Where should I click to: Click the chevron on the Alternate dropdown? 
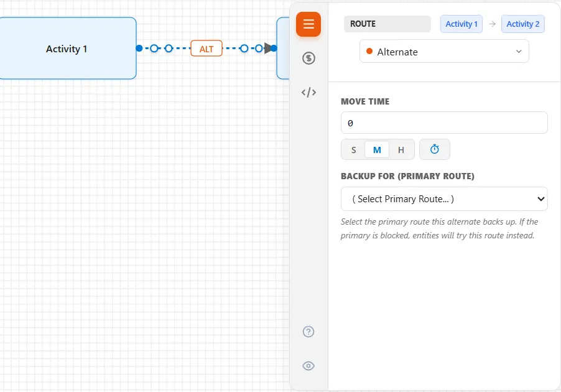pos(519,52)
